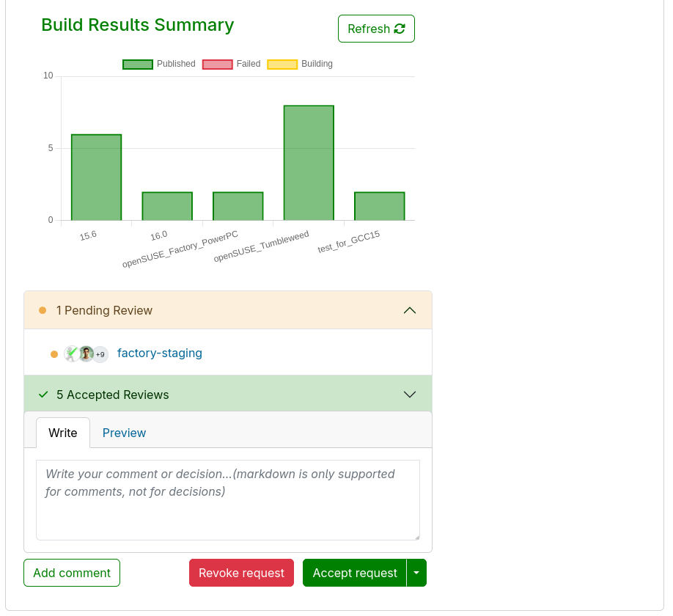This screenshot has width=673, height=616.
Task: Click the orange dot beside Pending Review
Action: point(43,310)
